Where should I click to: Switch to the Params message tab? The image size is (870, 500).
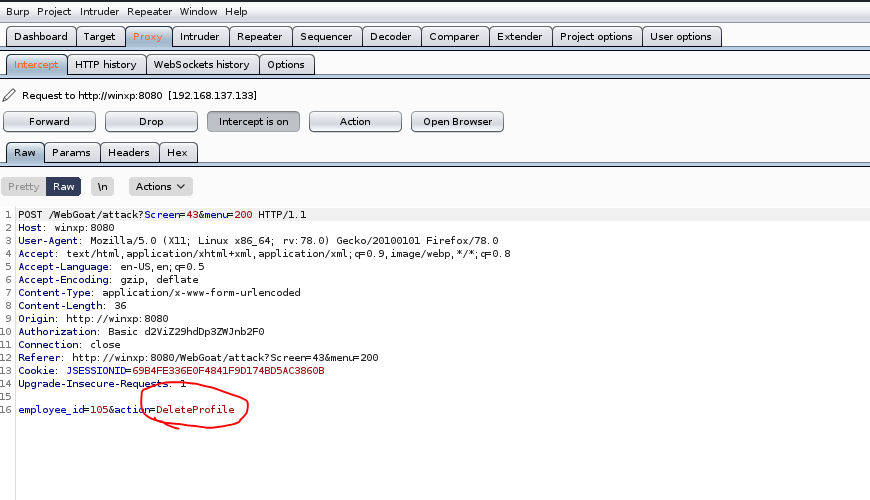pos(71,153)
